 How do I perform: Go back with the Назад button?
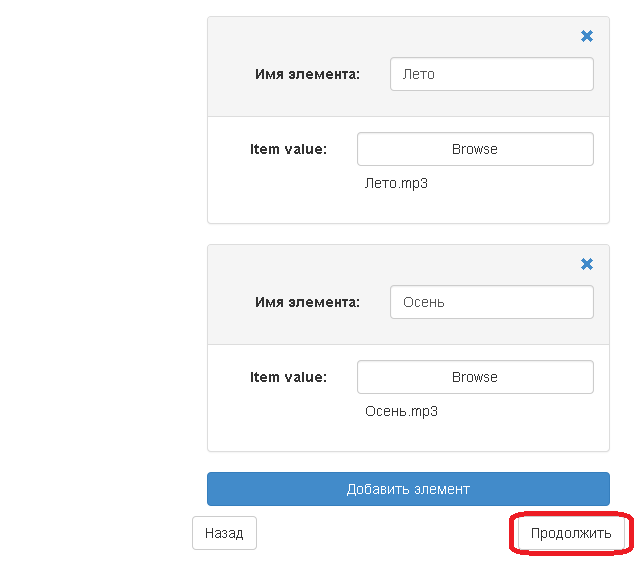click(x=224, y=533)
